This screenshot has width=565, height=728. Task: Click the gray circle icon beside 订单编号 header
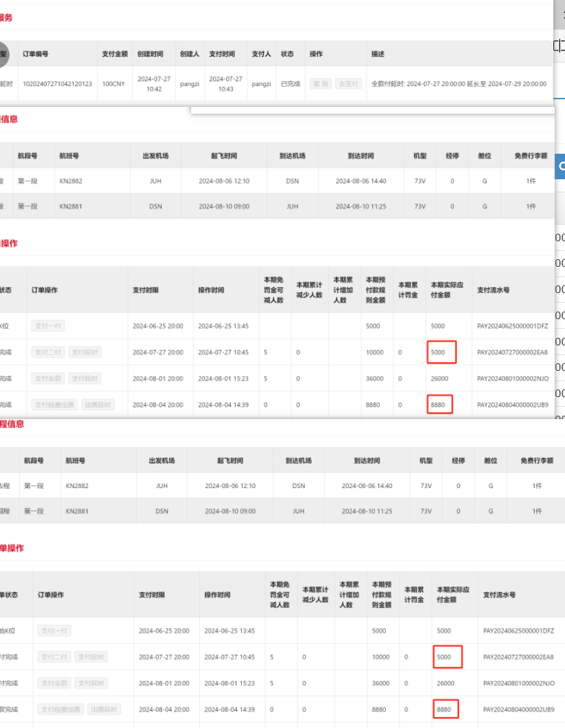click(2, 54)
